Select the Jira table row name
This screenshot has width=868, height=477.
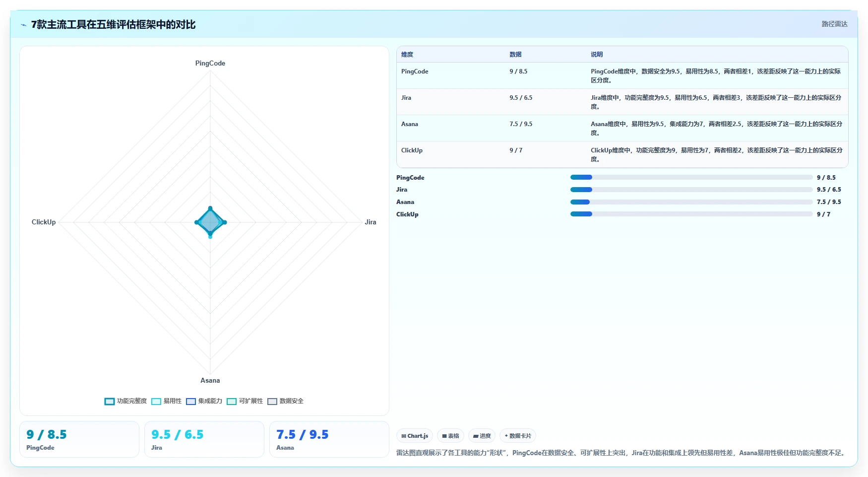(x=406, y=98)
